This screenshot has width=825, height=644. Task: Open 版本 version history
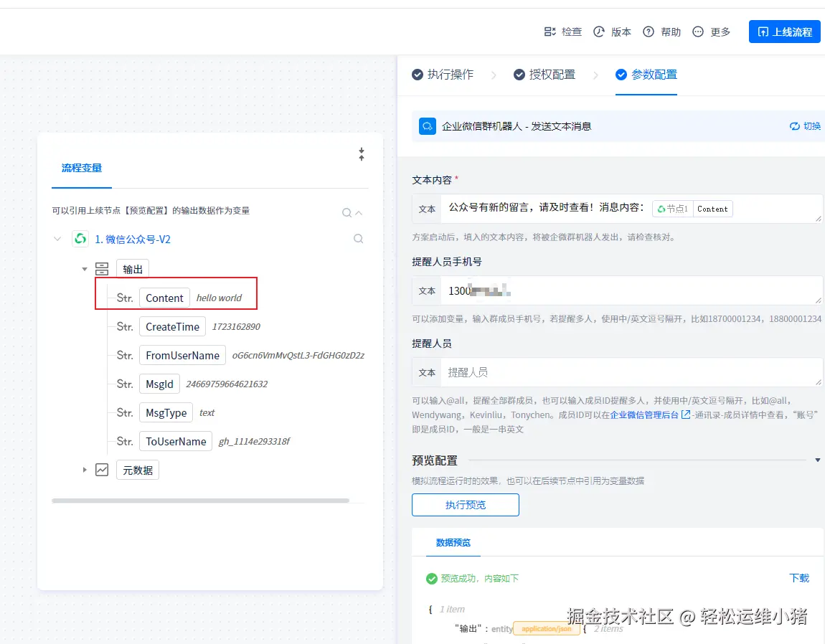point(612,32)
